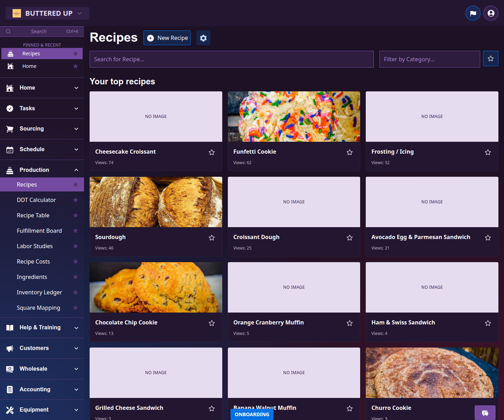Open the Equipment wrench icon
This screenshot has width=504, height=420.
point(10,409)
